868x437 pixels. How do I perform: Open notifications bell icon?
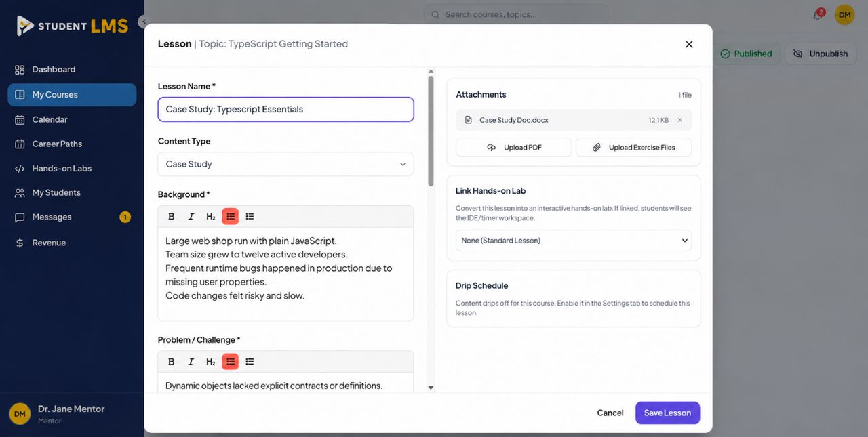click(x=817, y=15)
